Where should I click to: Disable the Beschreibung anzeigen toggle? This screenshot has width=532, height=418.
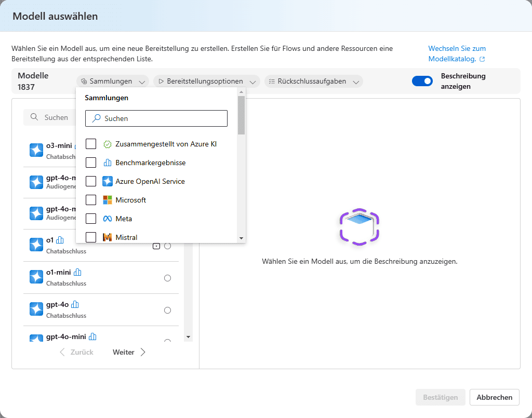pyautogui.click(x=422, y=81)
